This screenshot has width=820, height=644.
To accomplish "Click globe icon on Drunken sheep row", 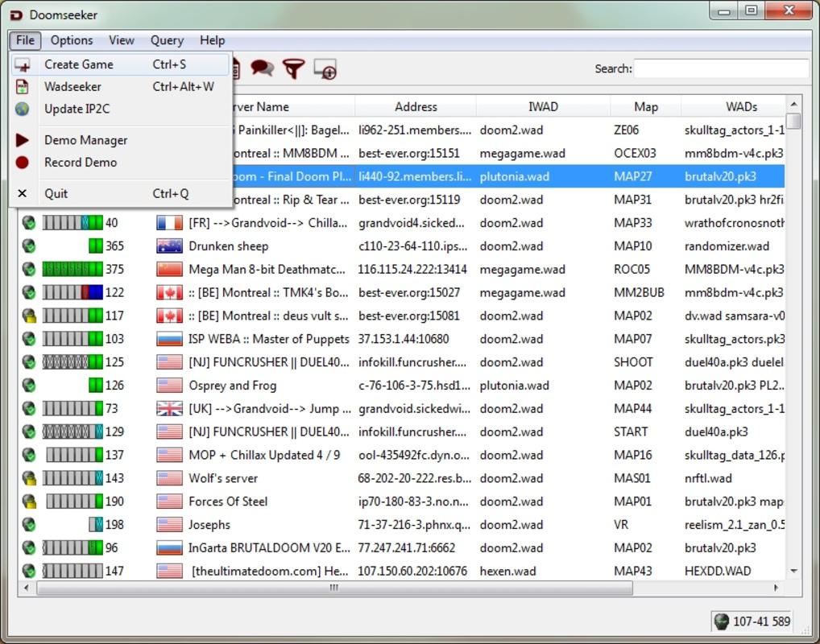I will tap(29, 246).
